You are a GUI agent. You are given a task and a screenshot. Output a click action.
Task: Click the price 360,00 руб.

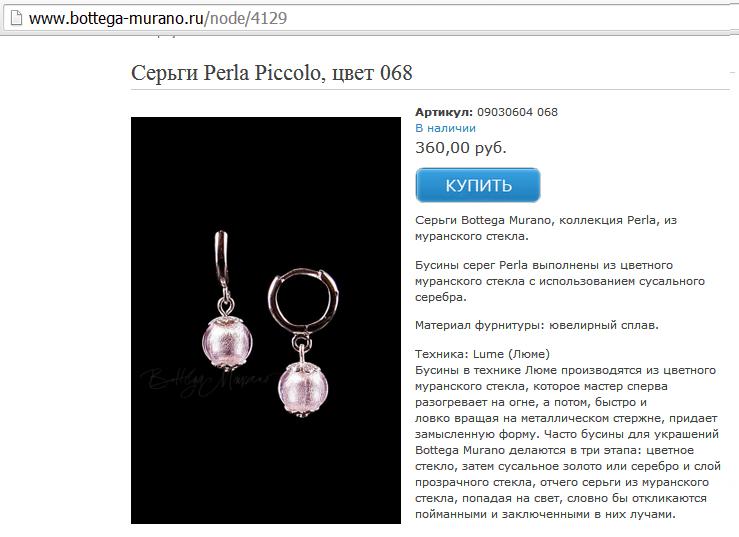[x=461, y=148]
